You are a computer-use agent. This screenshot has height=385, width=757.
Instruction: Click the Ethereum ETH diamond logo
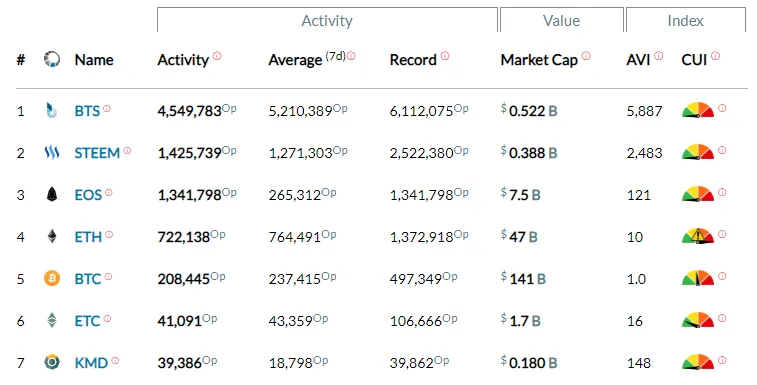[52, 237]
